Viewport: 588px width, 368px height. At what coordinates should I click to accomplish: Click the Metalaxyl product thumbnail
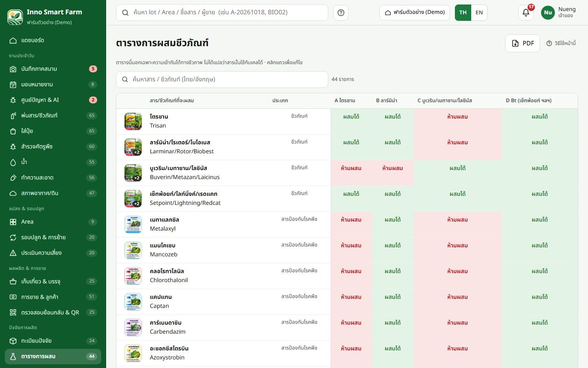point(133,224)
